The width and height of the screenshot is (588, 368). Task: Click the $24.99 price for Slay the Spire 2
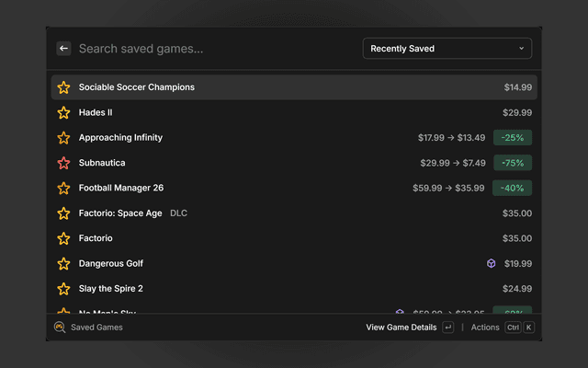point(517,289)
